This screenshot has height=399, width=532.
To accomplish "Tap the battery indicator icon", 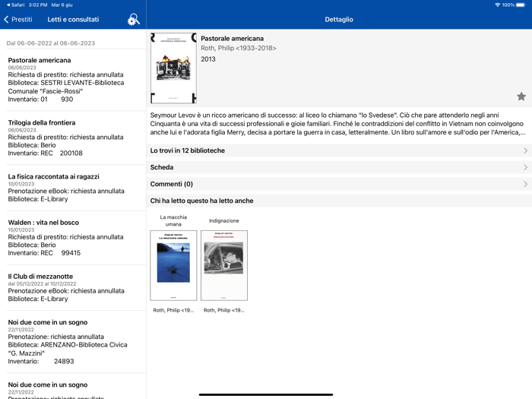I will 521,5.
